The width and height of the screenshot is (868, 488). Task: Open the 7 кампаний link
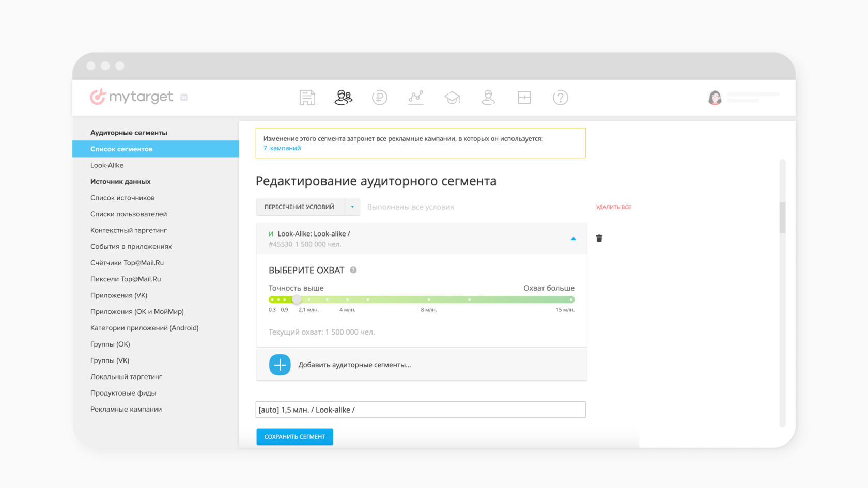pyautogui.click(x=282, y=148)
